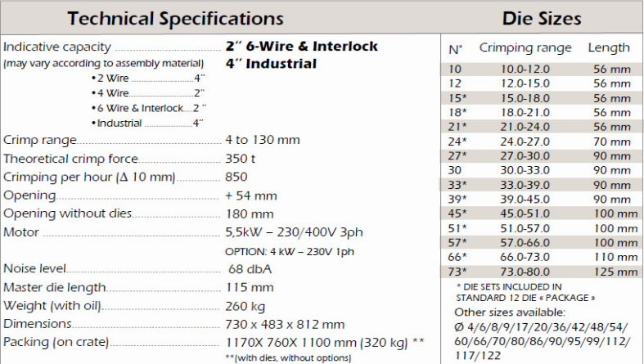Click the Other sizes available text

[x=509, y=312]
